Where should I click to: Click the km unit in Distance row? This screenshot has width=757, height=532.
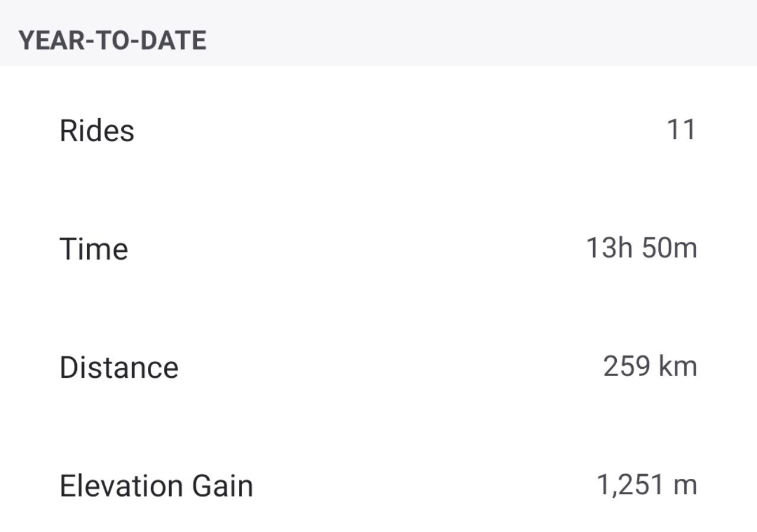click(x=679, y=366)
